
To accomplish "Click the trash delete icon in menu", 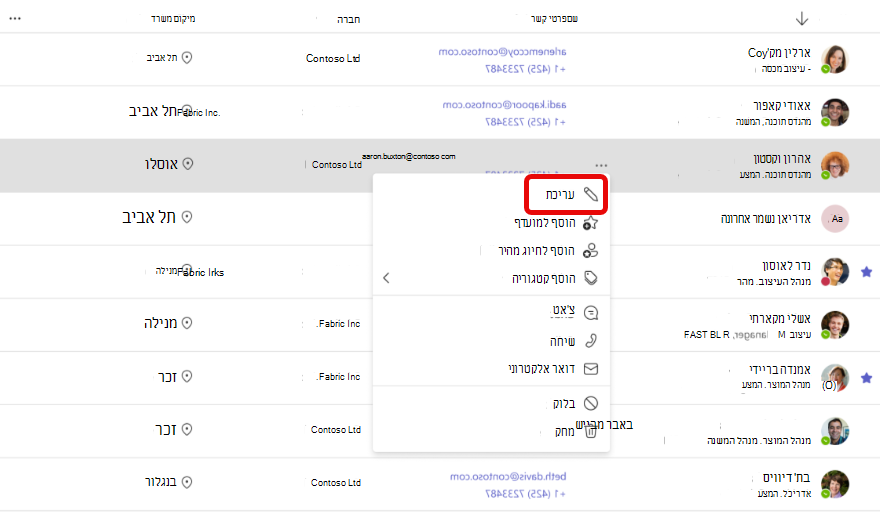I will [x=590, y=432].
